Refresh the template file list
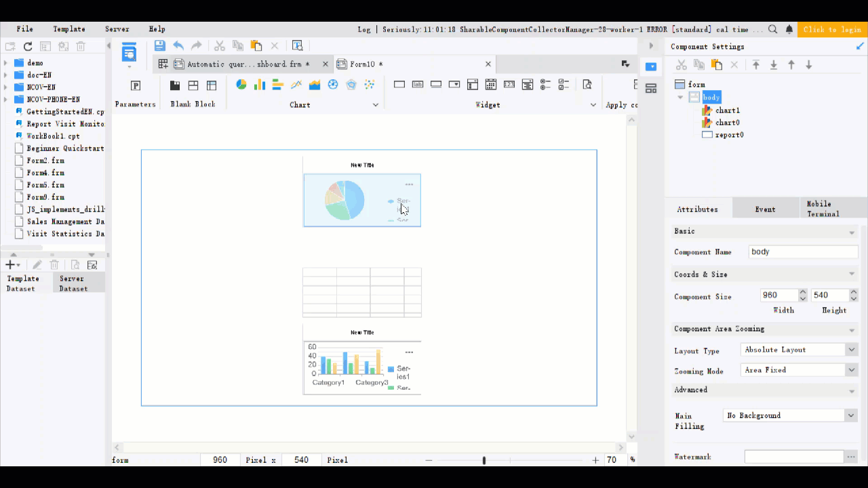 [x=28, y=47]
